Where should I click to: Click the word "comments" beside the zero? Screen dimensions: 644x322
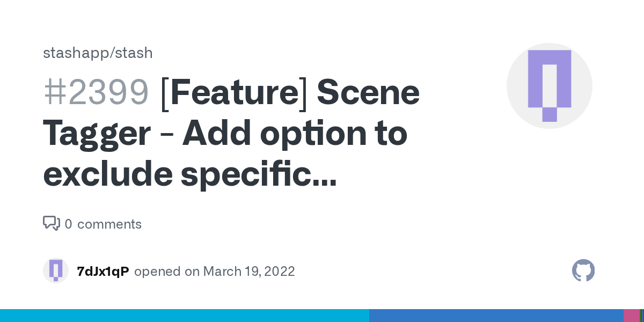point(109,224)
